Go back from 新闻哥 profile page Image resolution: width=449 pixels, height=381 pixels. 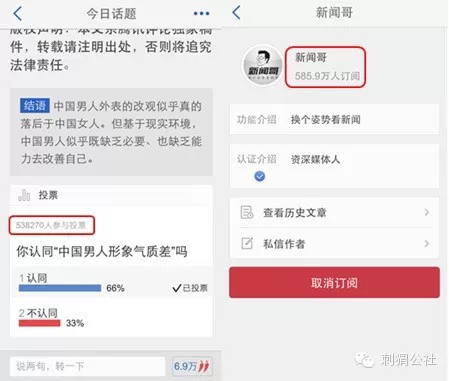pos(236,13)
